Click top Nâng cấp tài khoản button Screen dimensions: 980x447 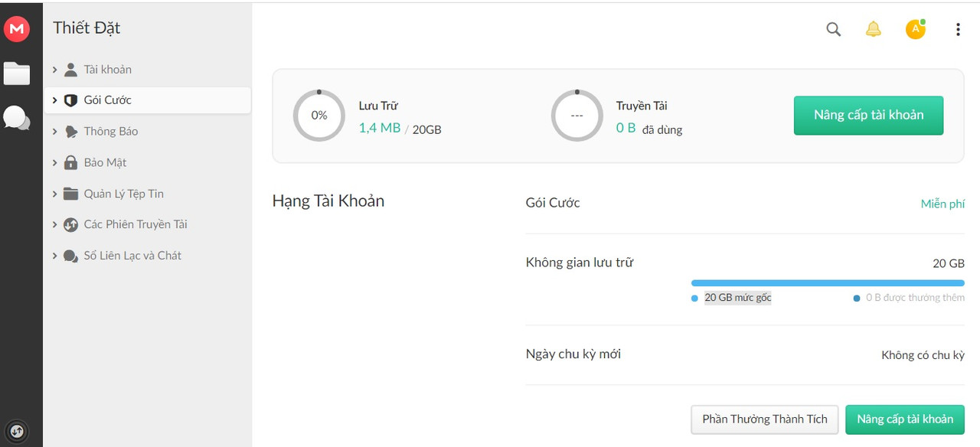pyautogui.click(x=868, y=115)
